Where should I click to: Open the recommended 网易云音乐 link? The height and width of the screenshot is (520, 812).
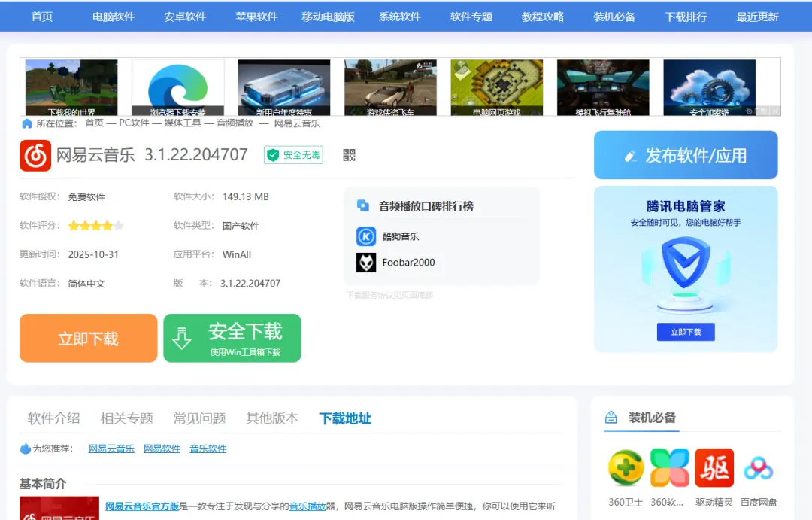click(111, 449)
